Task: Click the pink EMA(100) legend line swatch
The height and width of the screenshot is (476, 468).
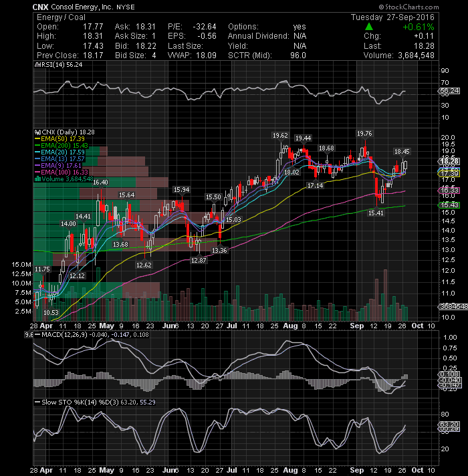Action: point(37,172)
